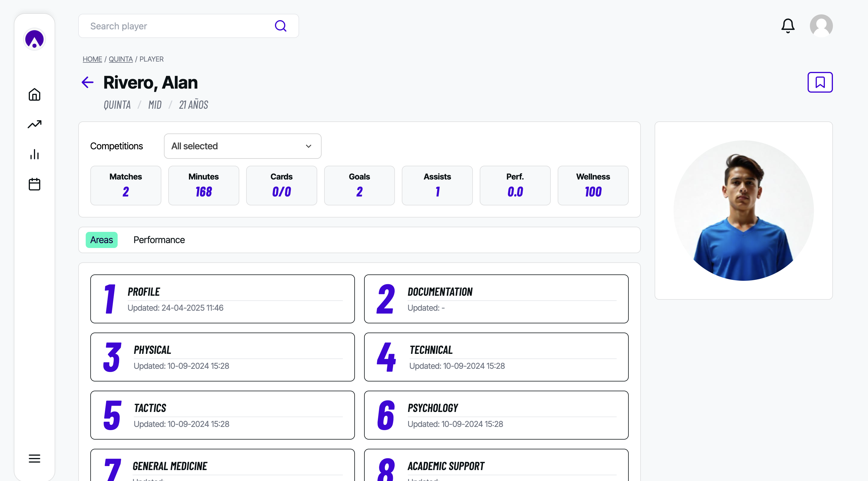Open the Documentation area card
The height and width of the screenshot is (481, 868).
496,299
